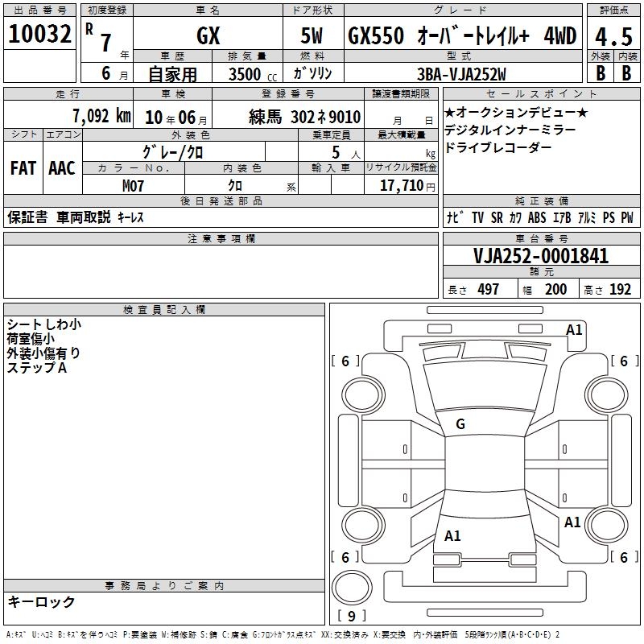Click the SR equipment code
Screen dimensions: 644x644
pos(497,217)
